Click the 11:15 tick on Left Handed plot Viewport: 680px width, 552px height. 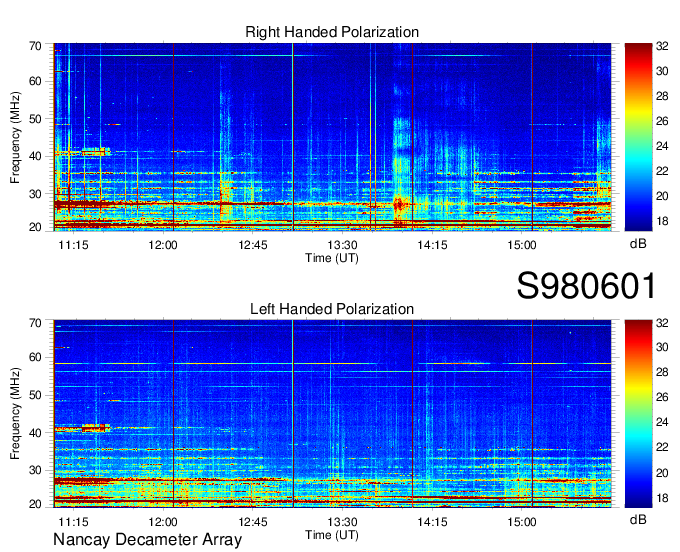(x=73, y=522)
